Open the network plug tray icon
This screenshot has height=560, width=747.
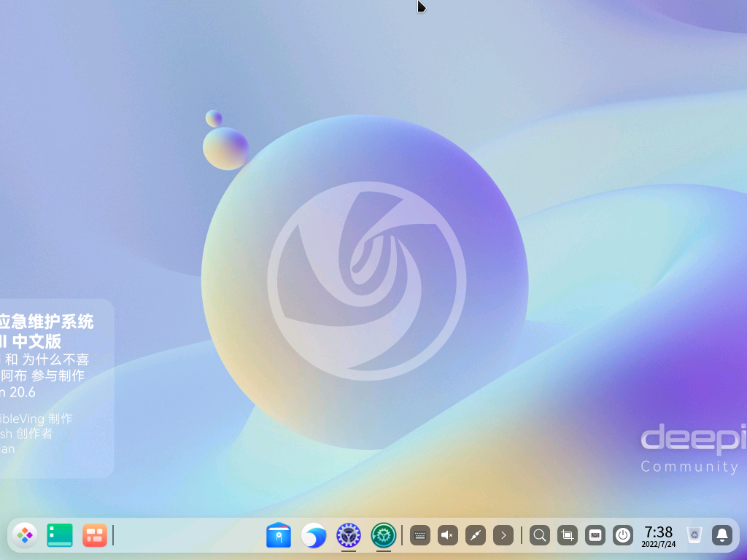click(476, 535)
